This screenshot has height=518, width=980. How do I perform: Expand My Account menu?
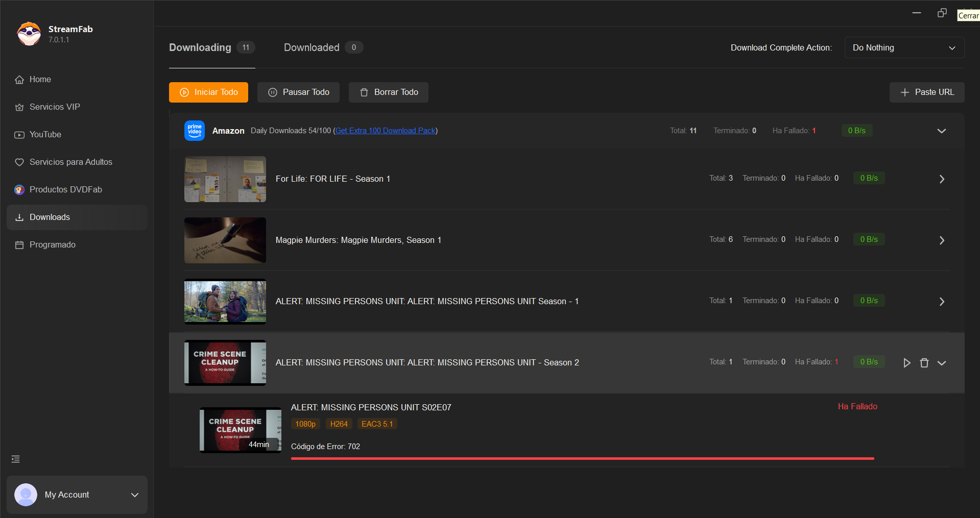134,495
